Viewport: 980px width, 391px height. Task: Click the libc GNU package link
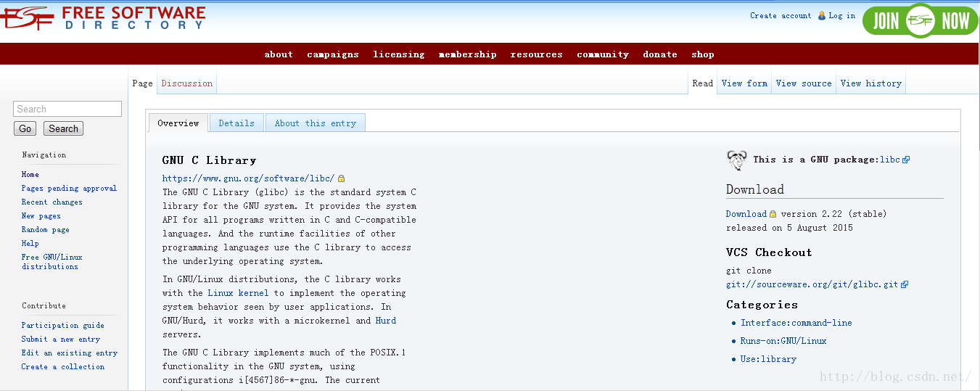click(x=890, y=160)
